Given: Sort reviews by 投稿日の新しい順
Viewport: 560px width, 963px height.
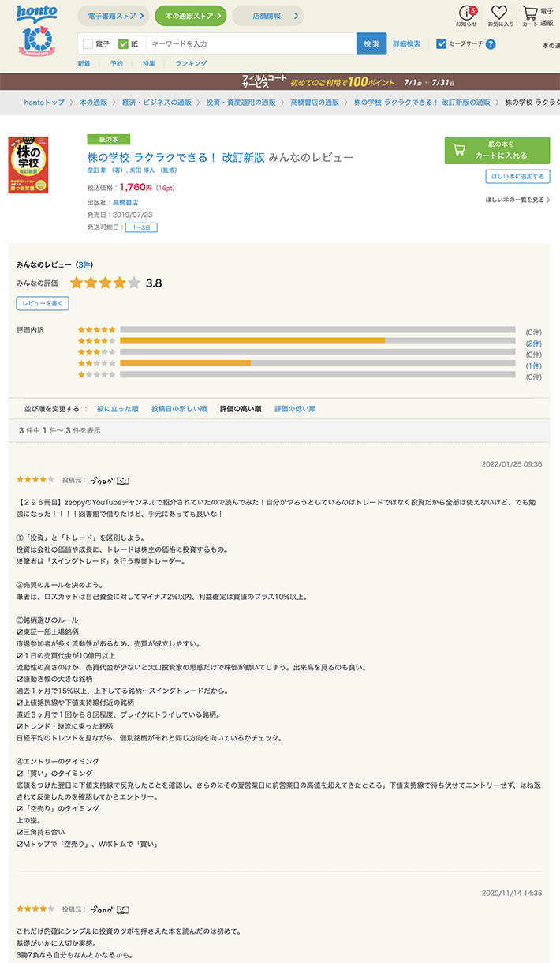Looking at the screenshot, I should click(x=179, y=409).
